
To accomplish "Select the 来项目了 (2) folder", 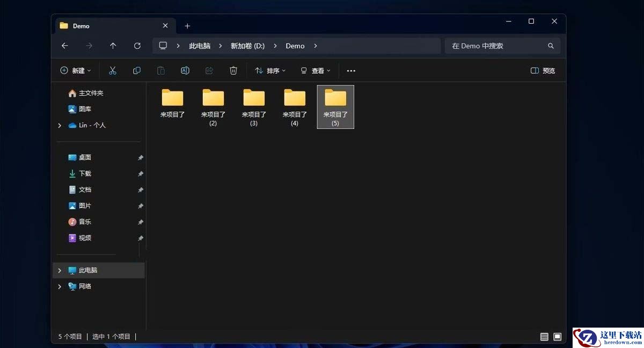I will click(213, 107).
